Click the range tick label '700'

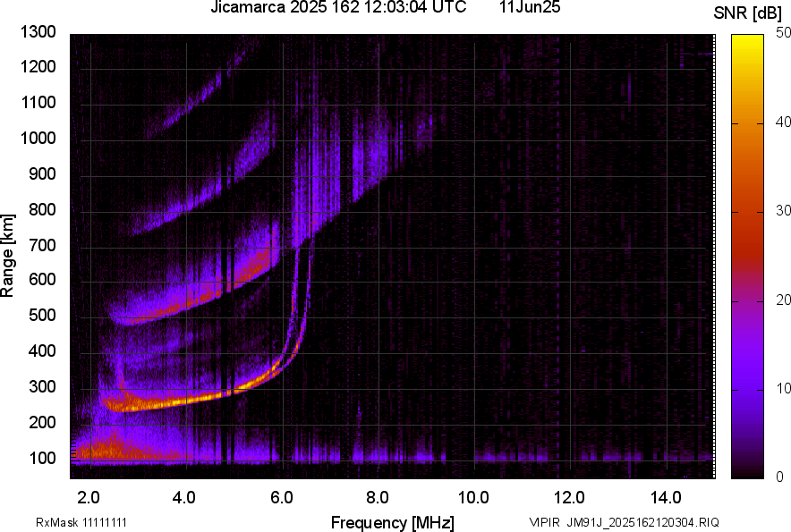click(x=42, y=245)
